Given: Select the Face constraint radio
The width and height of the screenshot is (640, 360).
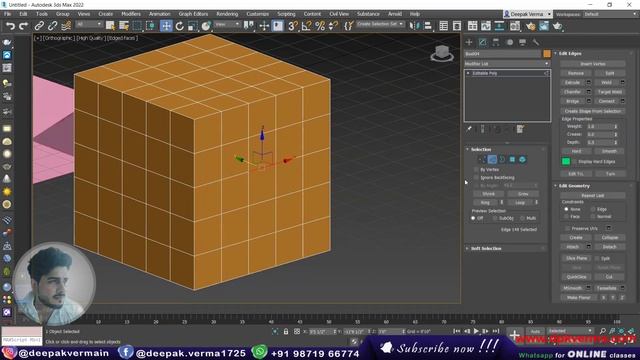Looking at the screenshot, I should [567, 216].
